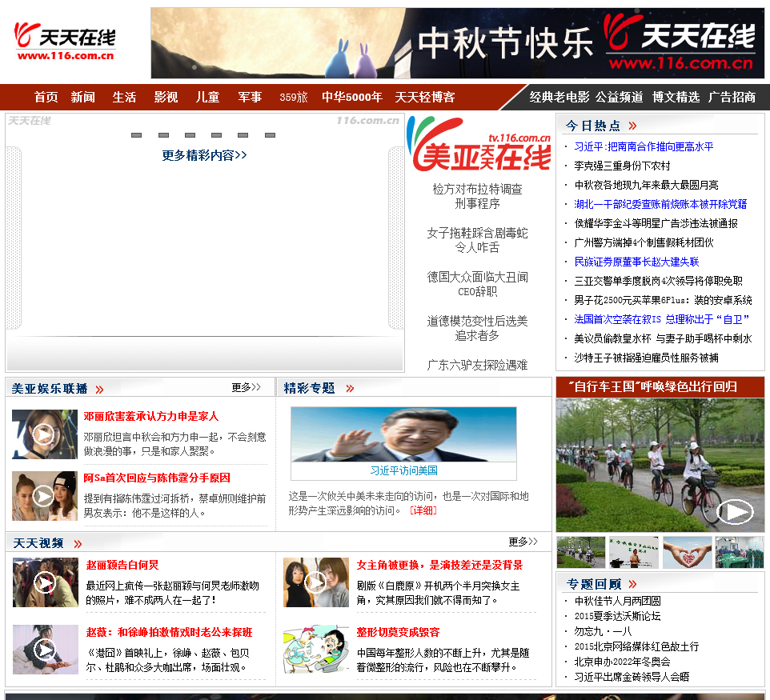Open "自行车王国"呼唤绿色出行回归 heading
Screen dimensions: 770x700
tap(652, 387)
